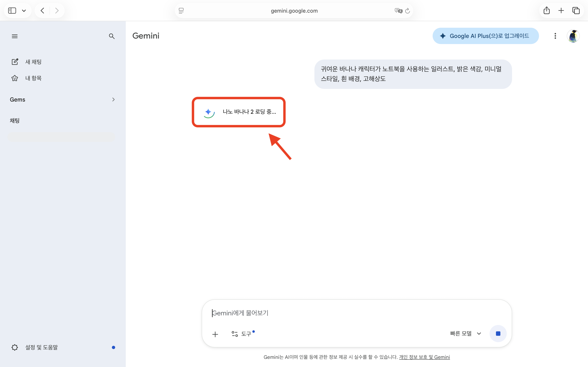Open 개인 정보 보호 및 Gemini link
Screen dimensions: 588x367
[424, 357]
